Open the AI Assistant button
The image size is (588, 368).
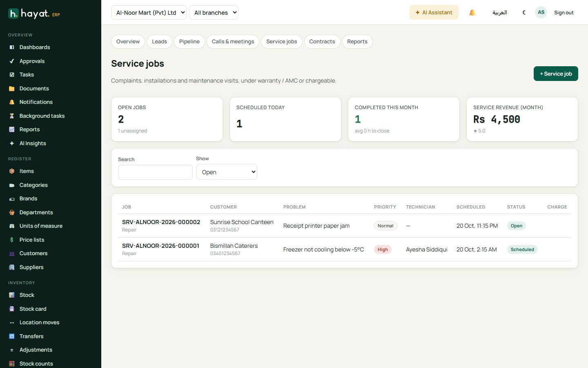click(x=434, y=13)
